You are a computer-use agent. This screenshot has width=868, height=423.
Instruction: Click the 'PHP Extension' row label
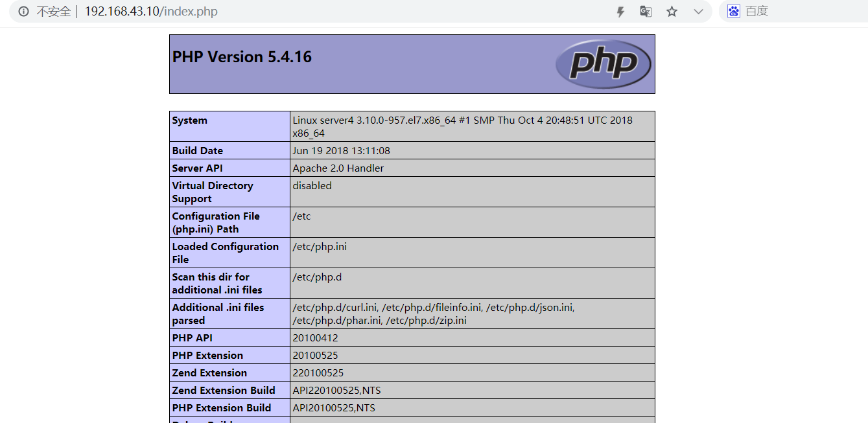207,356
